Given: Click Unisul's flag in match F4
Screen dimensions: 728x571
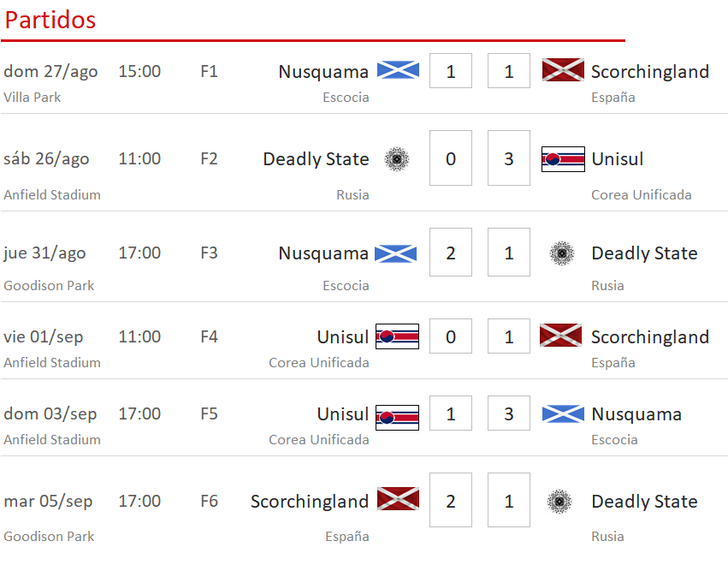Looking at the screenshot, I should pos(397,336).
